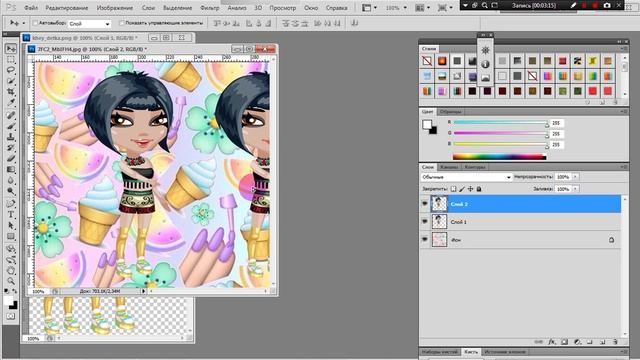Add a layer mask

click(x=564, y=342)
